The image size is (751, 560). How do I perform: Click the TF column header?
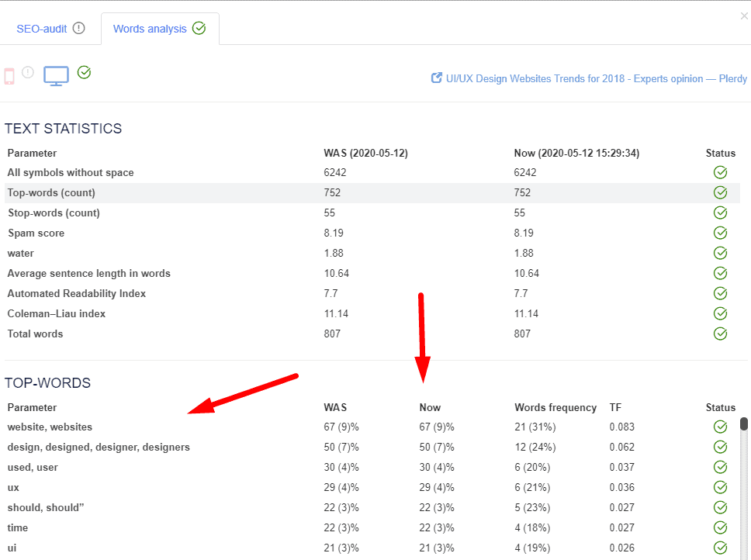tap(615, 407)
